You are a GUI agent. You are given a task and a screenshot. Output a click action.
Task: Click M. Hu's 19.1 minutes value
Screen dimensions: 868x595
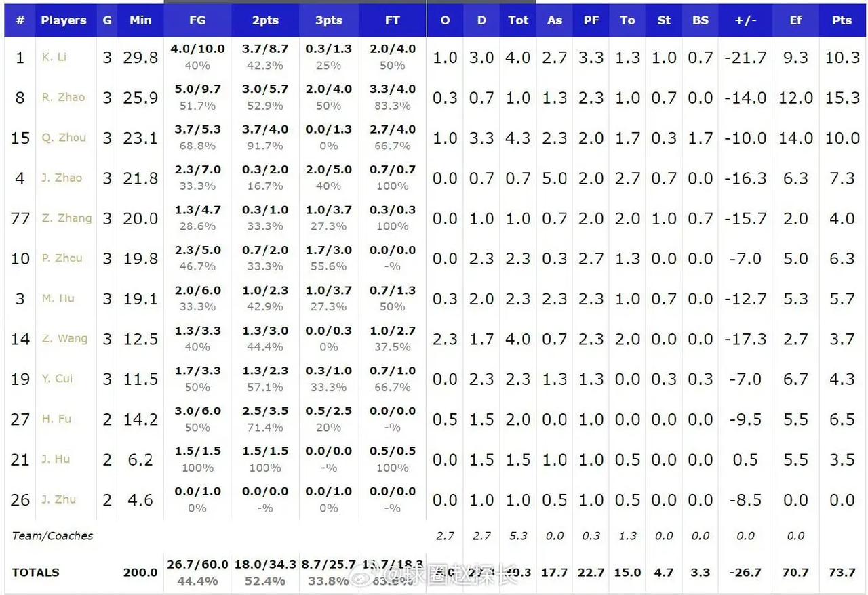coord(140,299)
